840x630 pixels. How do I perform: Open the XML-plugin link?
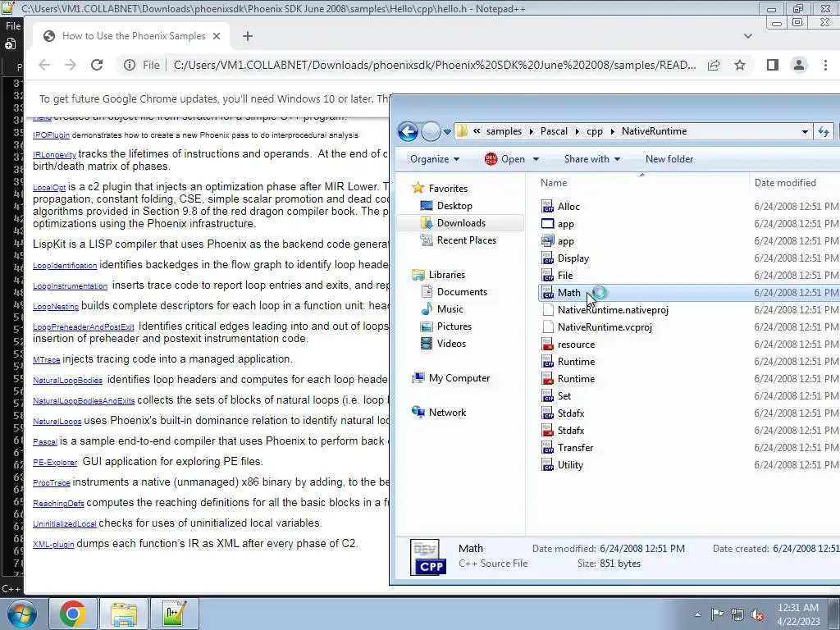point(53,545)
